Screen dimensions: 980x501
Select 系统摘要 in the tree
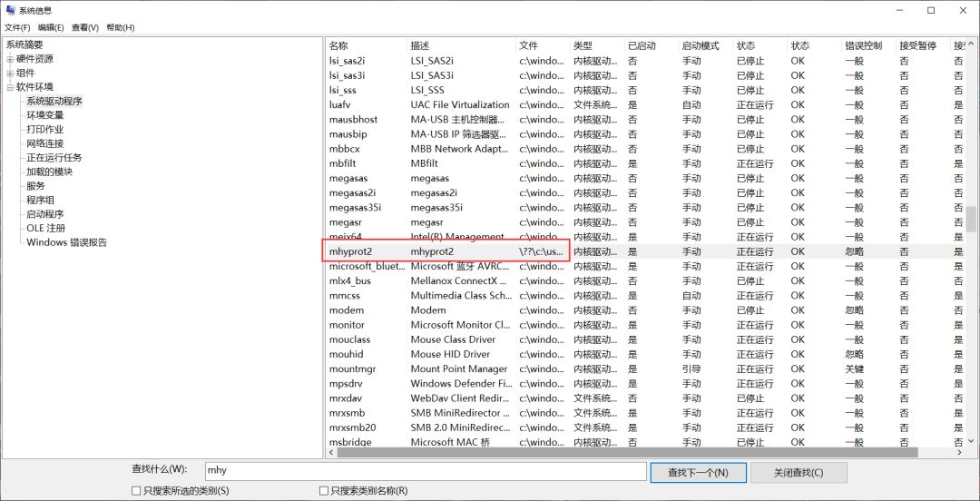24,44
